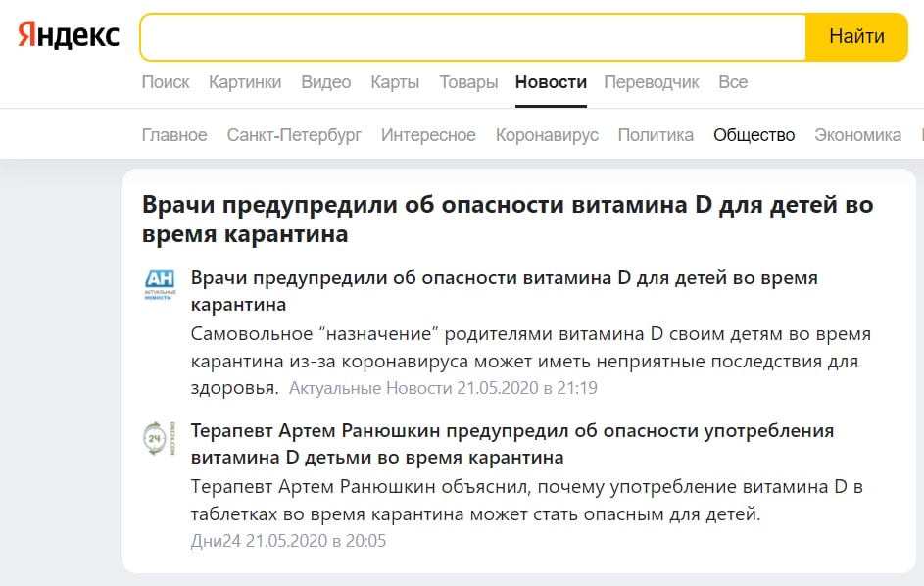Viewport: 924px width, 586px height.
Task: Open Актуальные Новости article title link
Action: tap(504, 291)
